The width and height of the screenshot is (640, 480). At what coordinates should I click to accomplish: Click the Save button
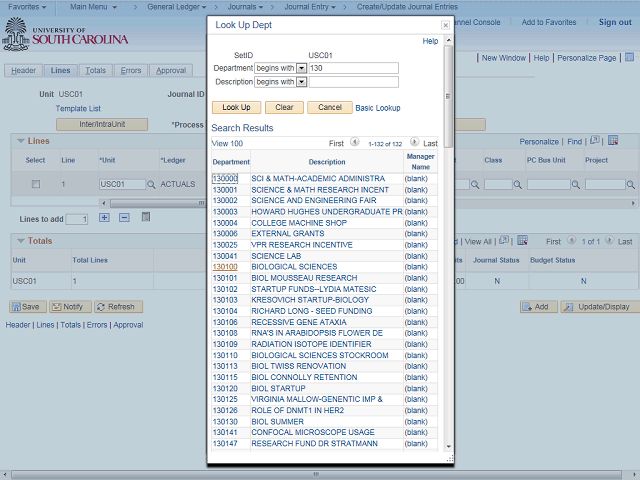click(x=28, y=307)
